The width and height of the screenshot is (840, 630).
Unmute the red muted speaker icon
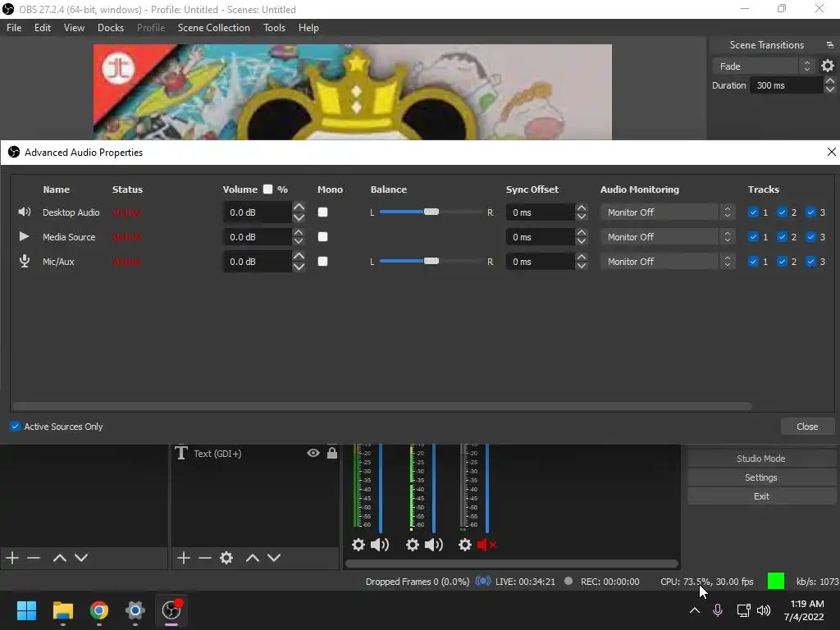(486, 545)
